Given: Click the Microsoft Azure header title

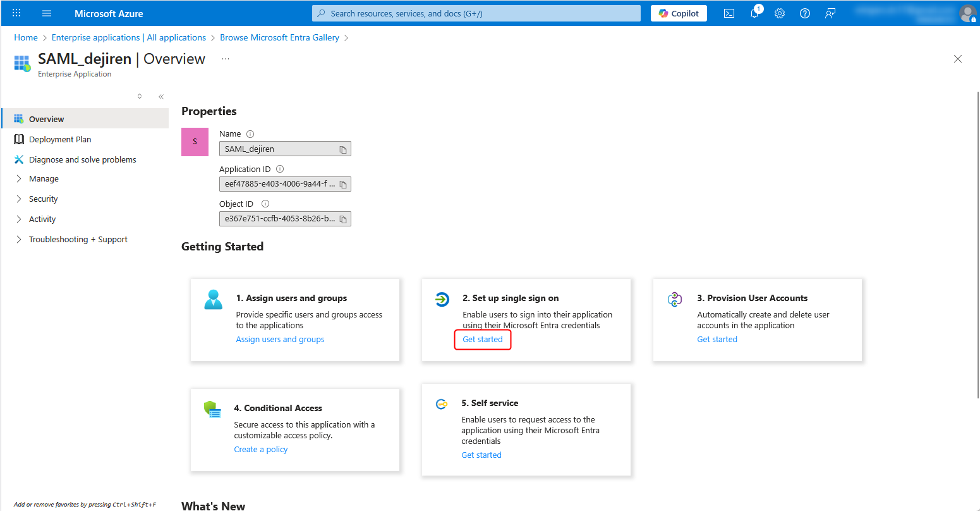Looking at the screenshot, I should (109, 13).
